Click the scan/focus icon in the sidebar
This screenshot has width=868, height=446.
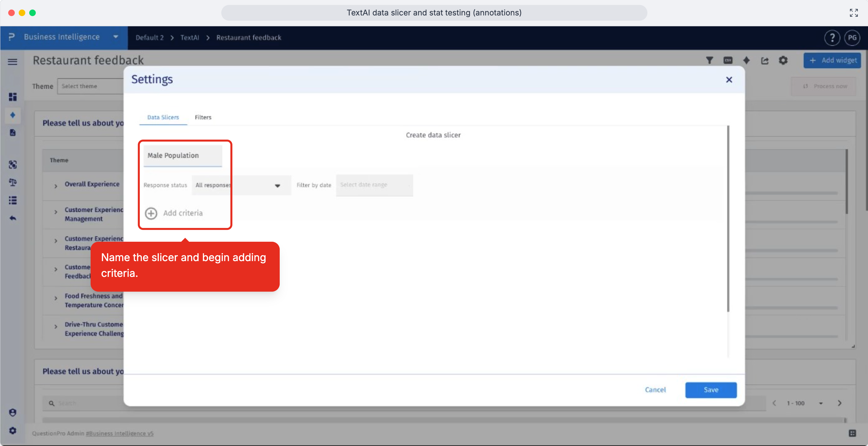(12, 165)
